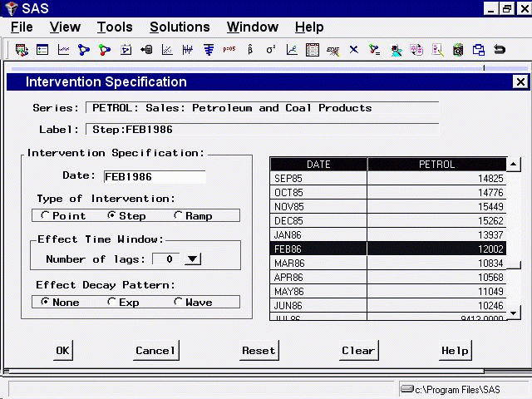Click the print preview magnifier icon

(x=458, y=50)
